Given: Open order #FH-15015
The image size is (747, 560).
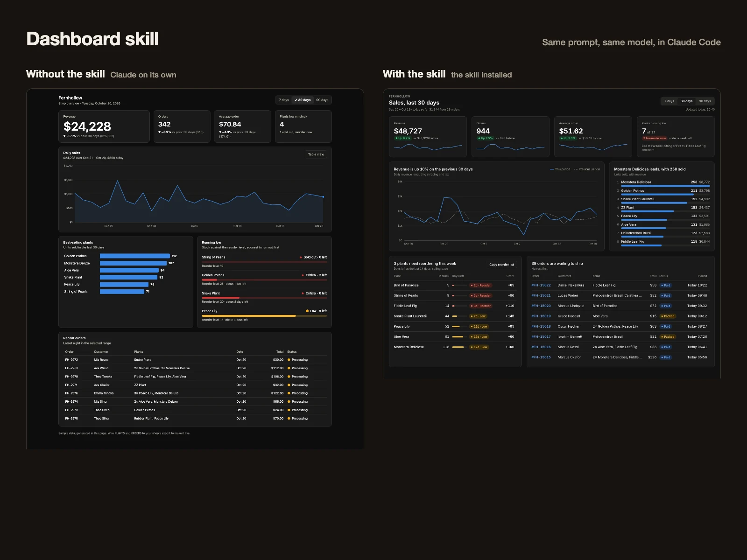Looking at the screenshot, I should pyautogui.click(x=541, y=357).
